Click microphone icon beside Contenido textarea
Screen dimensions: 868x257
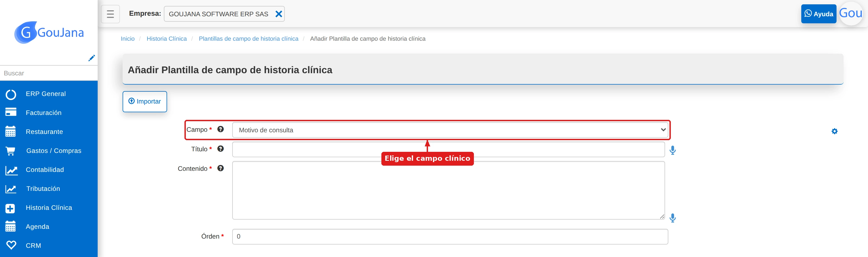pyautogui.click(x=673, y=218)
